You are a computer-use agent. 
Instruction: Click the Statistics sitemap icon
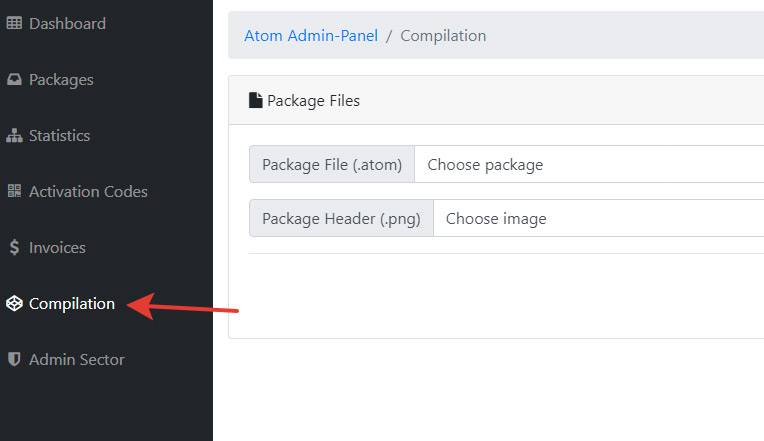(14, 135)
